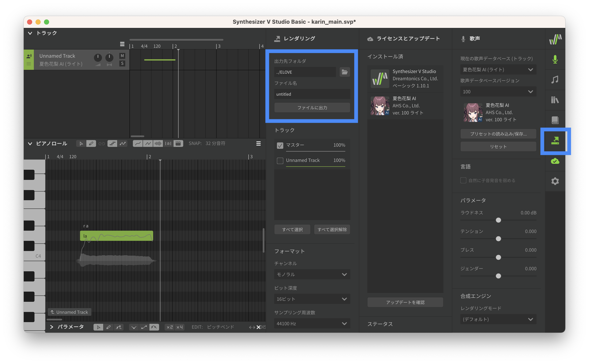Click the すべて選択 button
The width and height of the screenshot is (589, 364).
[292, 230]
